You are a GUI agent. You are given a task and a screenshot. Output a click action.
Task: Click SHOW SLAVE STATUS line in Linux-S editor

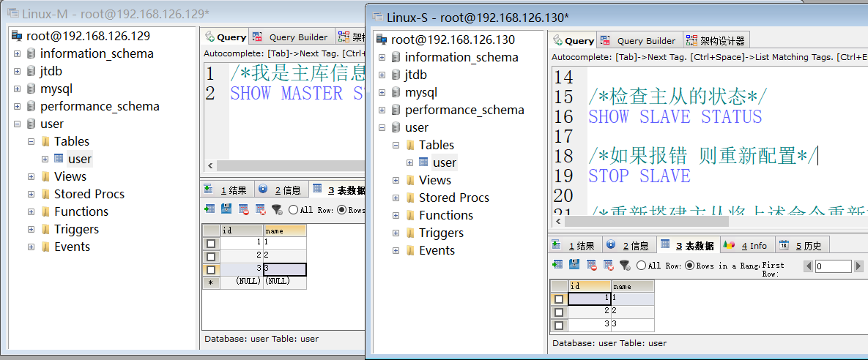(675, 116)
